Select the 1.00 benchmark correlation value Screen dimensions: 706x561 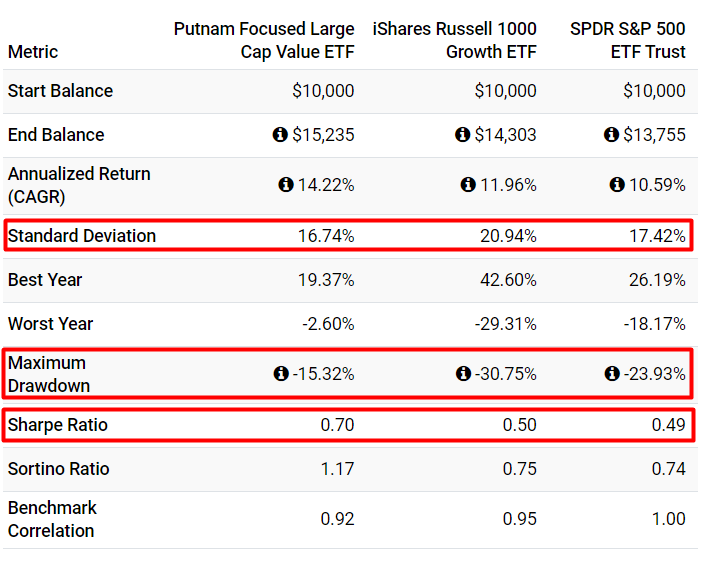tap(669, 519)
